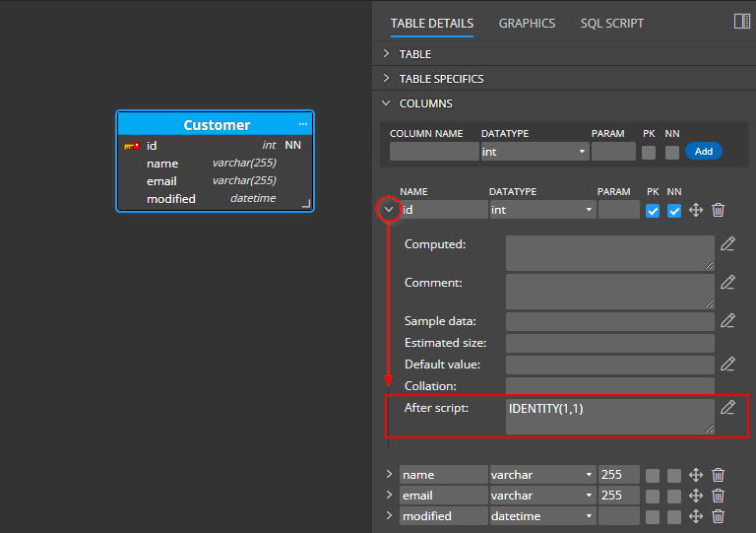Edit the Computed field with pencil icon
This screenshot has height=533, width=756.
click(x=727, y=244)
